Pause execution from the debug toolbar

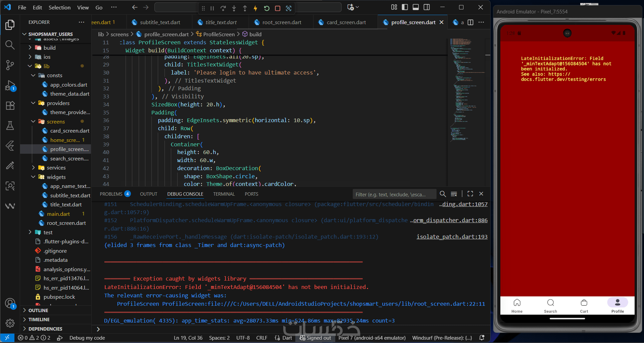(x=212, y=8)
